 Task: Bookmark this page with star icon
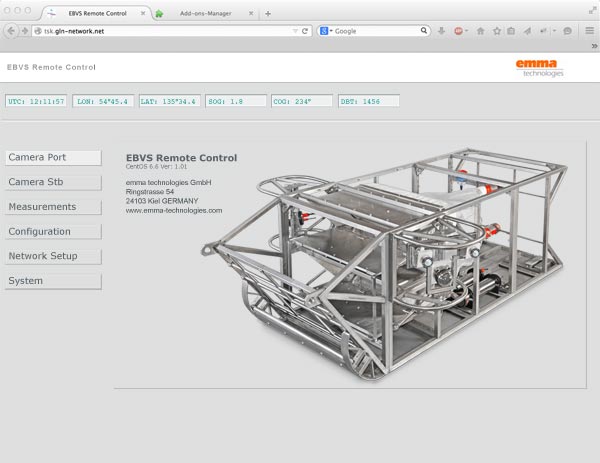497,31
